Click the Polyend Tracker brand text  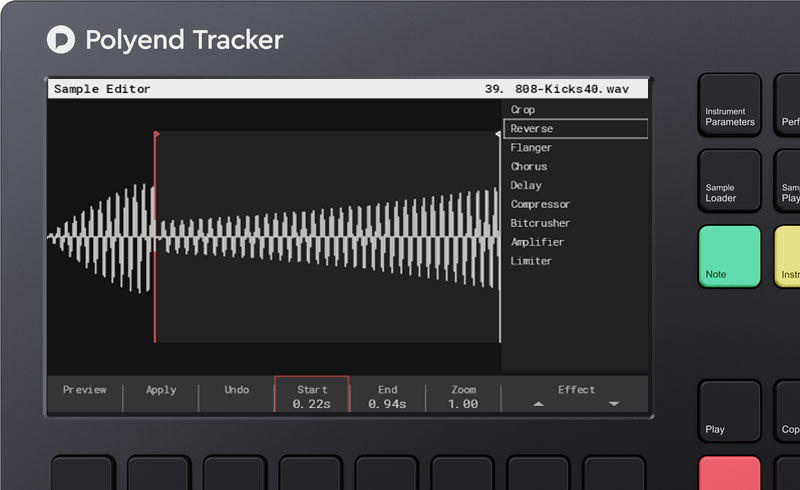[x=184, y=40]
